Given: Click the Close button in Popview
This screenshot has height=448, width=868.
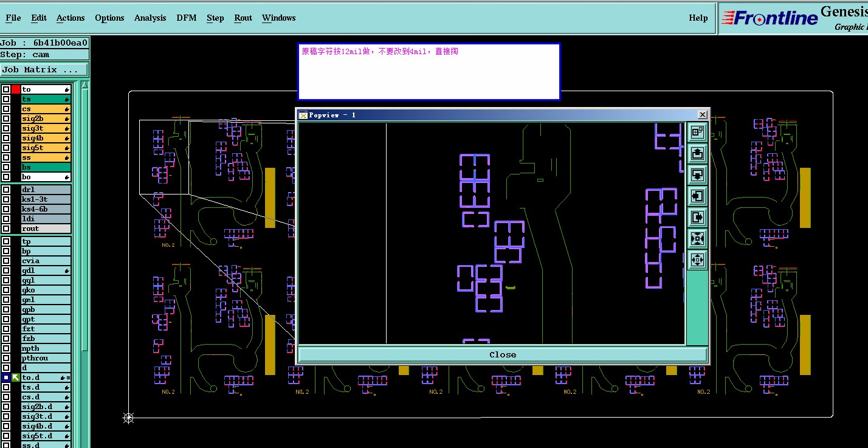Looking at the screenshot, I should 503,354.
